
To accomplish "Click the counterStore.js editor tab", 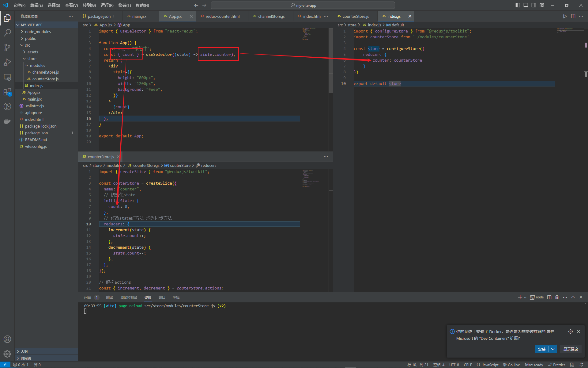I will [355, 16].
